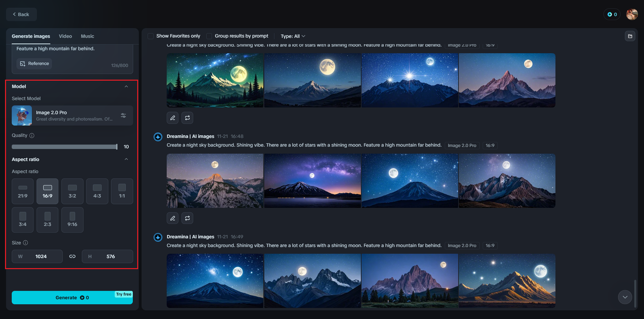
Task: Open second thumbnail in the 16:49 results
Action: click(312, 281)
